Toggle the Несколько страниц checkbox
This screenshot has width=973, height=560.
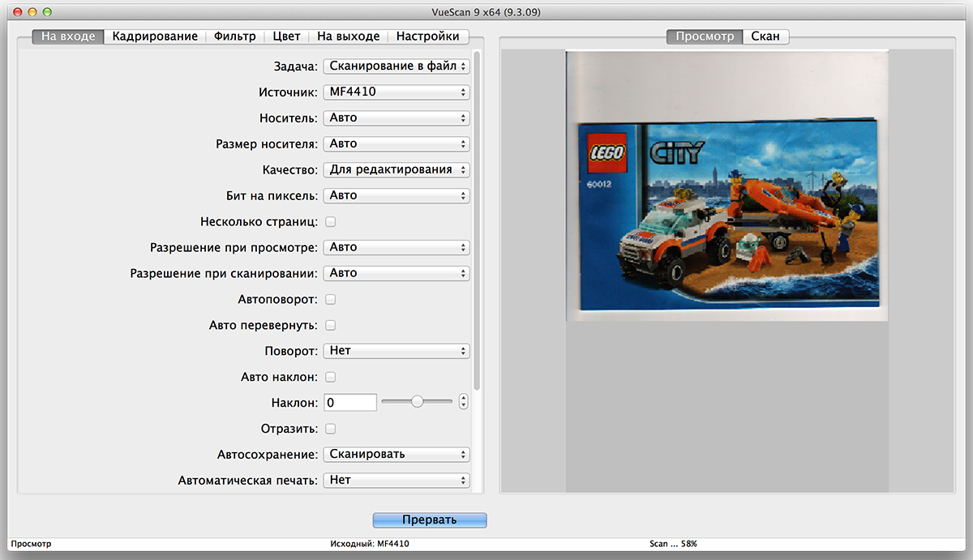click(x=331, y=221)
